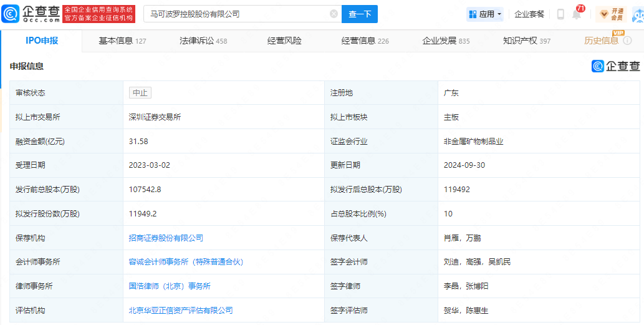Switch to the IPO申报 tab
Screen dimensions: 644x325
[x=42, y=41]
